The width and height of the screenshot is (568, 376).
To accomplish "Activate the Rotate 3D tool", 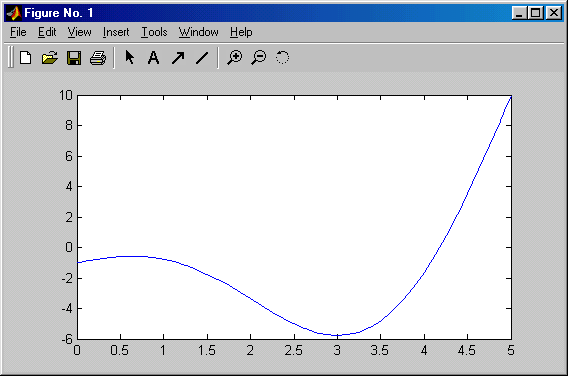I will (x=283, y=57).
